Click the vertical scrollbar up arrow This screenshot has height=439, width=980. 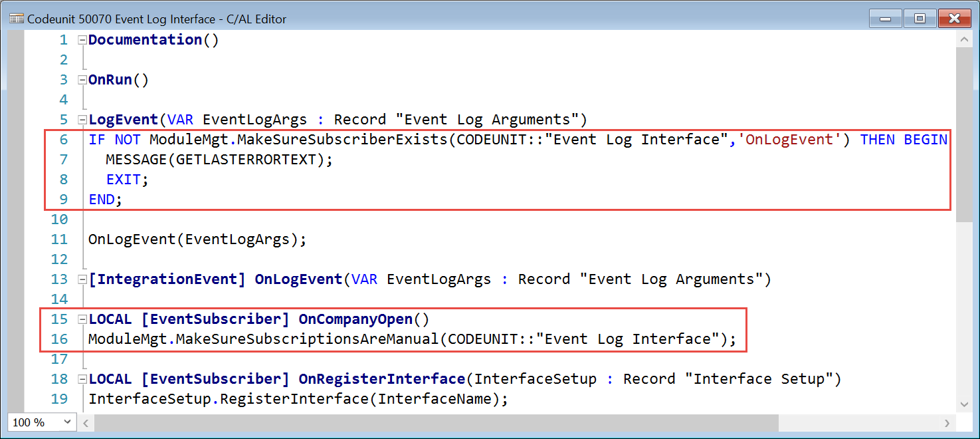[x=963, y=40]
